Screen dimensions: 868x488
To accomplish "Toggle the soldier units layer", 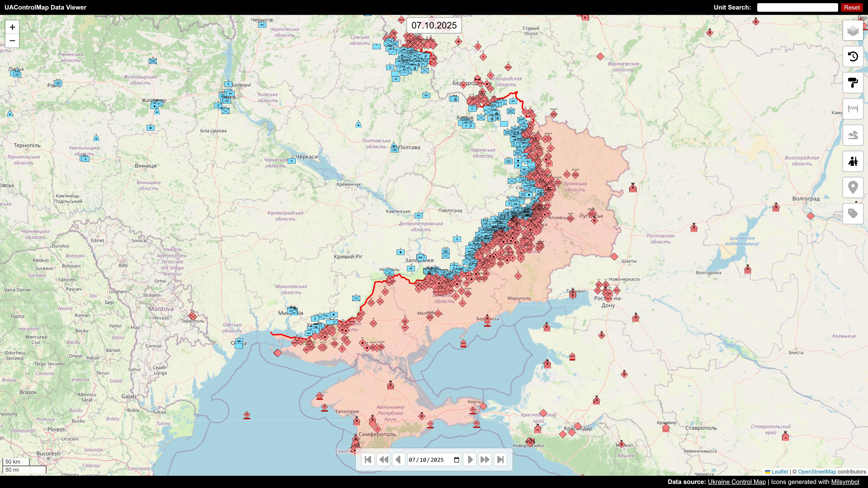I will [853, 161].
